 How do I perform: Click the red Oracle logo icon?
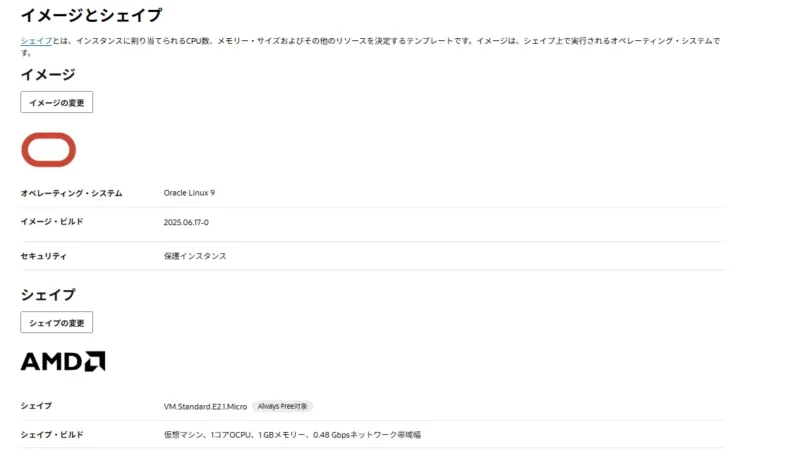coord(48,150)
